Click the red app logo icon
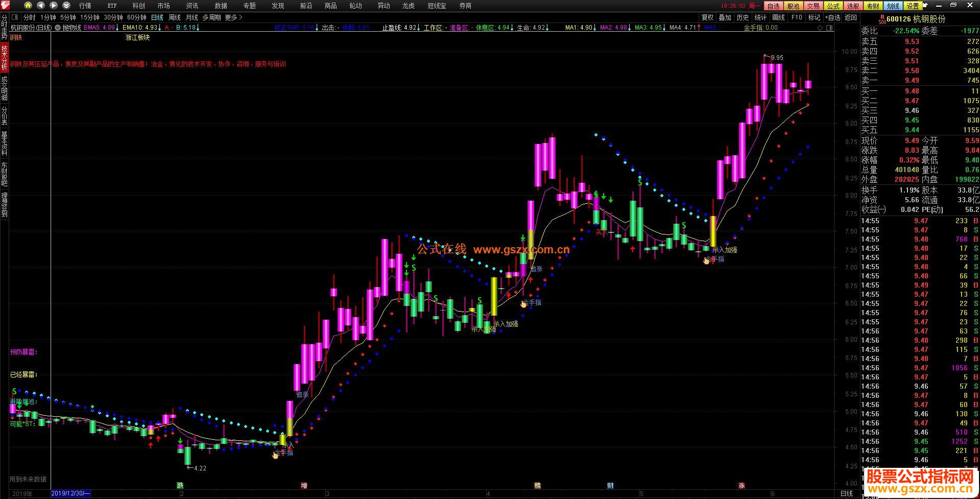980x499 pixels. pyautogui.click(x=5, y=6)
